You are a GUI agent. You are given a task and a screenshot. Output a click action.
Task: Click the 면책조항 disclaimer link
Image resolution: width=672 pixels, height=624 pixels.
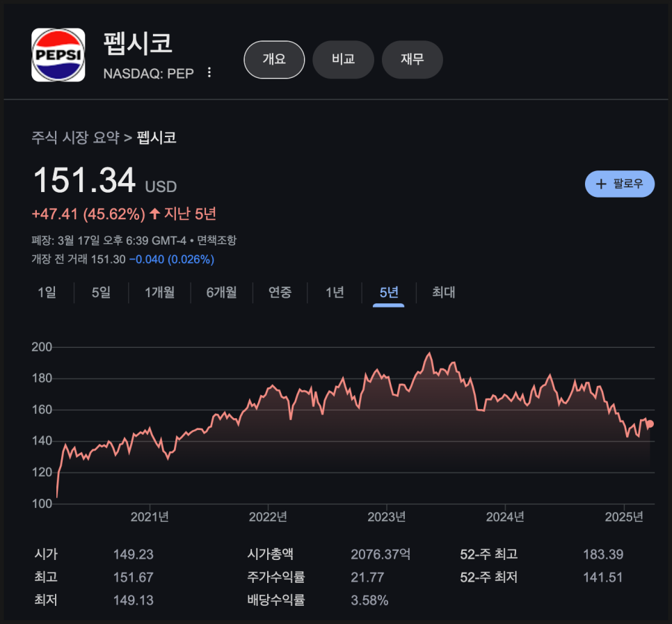tap(216, 241)
